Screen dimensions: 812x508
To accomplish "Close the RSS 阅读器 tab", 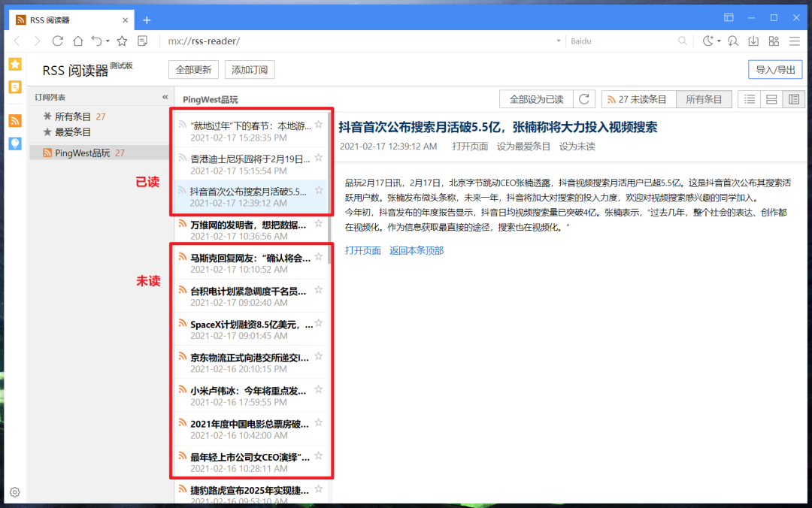I will pos(126,20).
